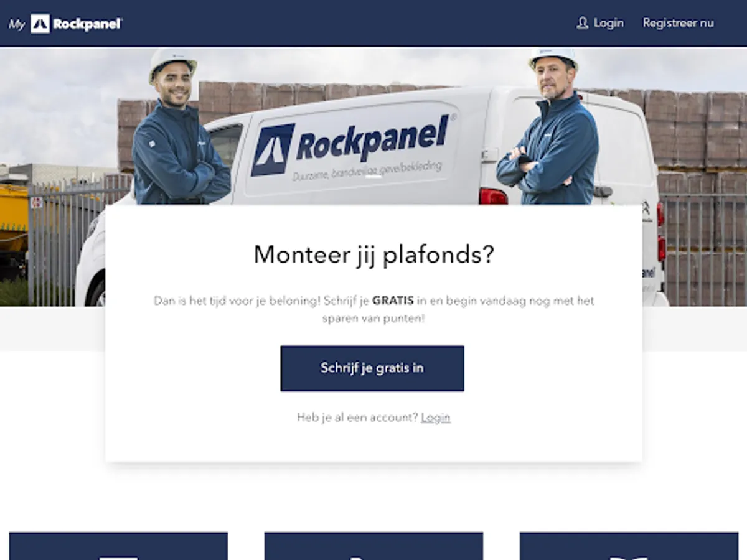This screenshot has height=560, width=747.
Task: Click the "Heb je al een account?" text
Action: point(357,418)
